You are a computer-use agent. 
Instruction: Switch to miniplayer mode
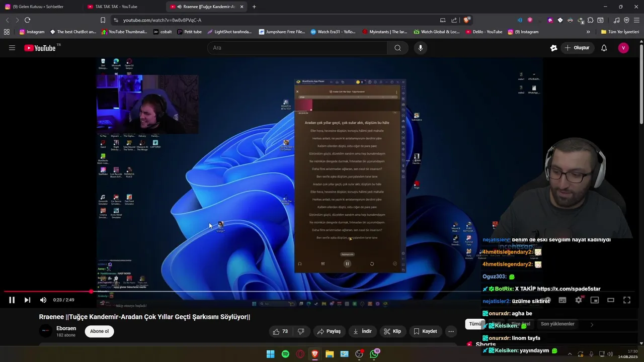595,300
